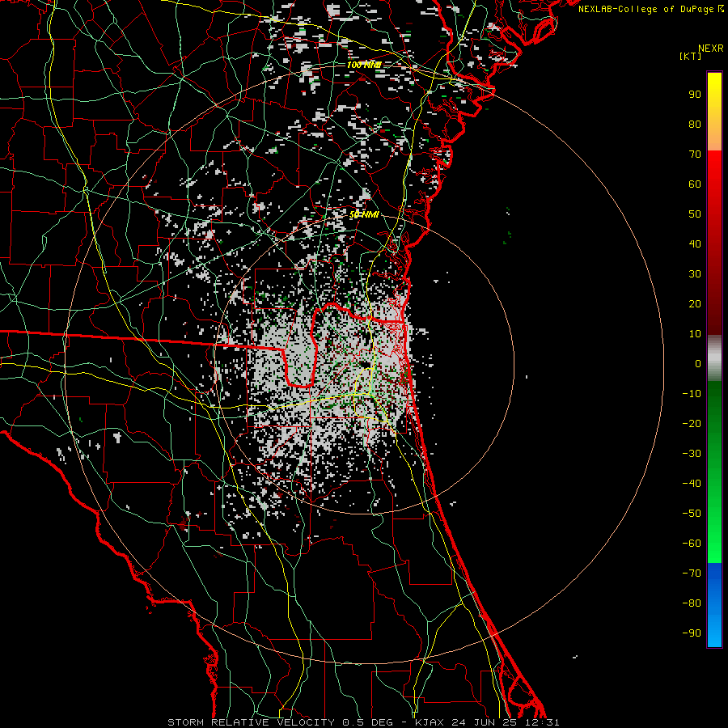The image size is (728, 728).
Task: Click the 30 value on velocity scale
Action: pyautogui.click(x=695, y=274)
